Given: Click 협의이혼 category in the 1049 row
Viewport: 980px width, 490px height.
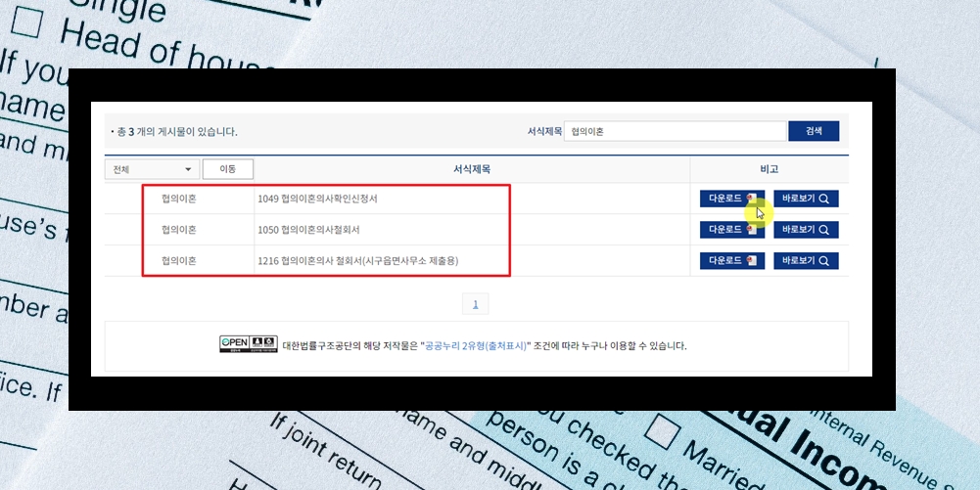Looking at the screenshot, I should [x=179, y=199].
